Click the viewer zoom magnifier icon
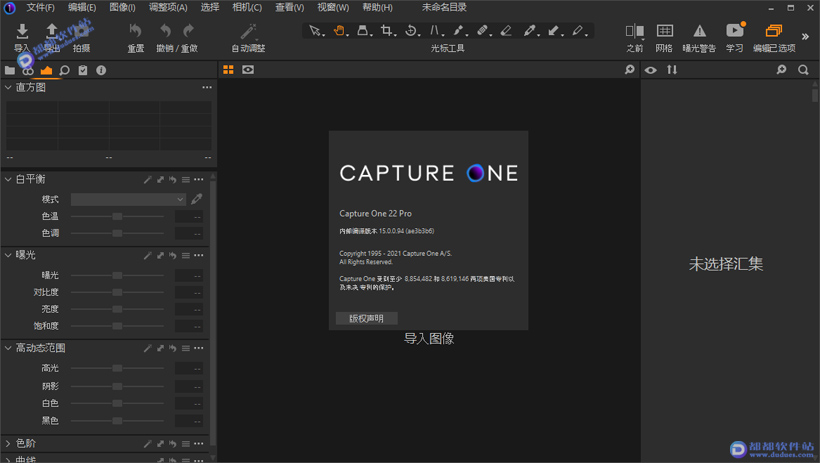 tap(630, 70)
